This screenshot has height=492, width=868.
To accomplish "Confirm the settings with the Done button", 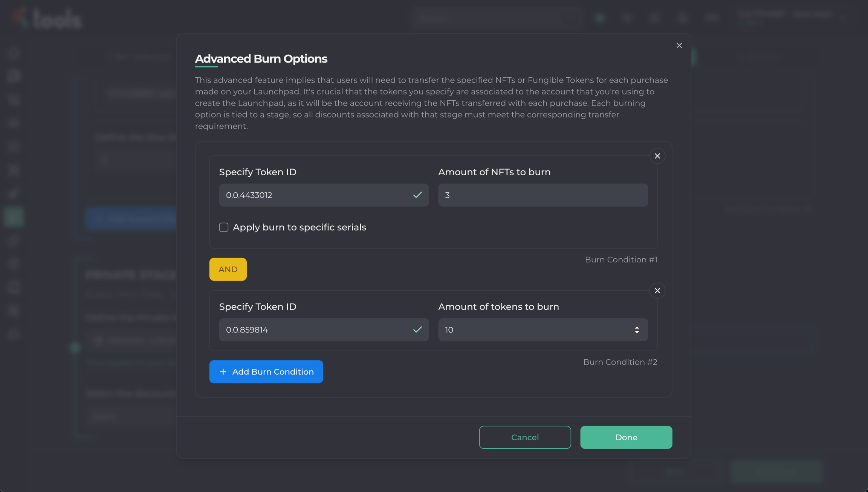I will [626, 437].
